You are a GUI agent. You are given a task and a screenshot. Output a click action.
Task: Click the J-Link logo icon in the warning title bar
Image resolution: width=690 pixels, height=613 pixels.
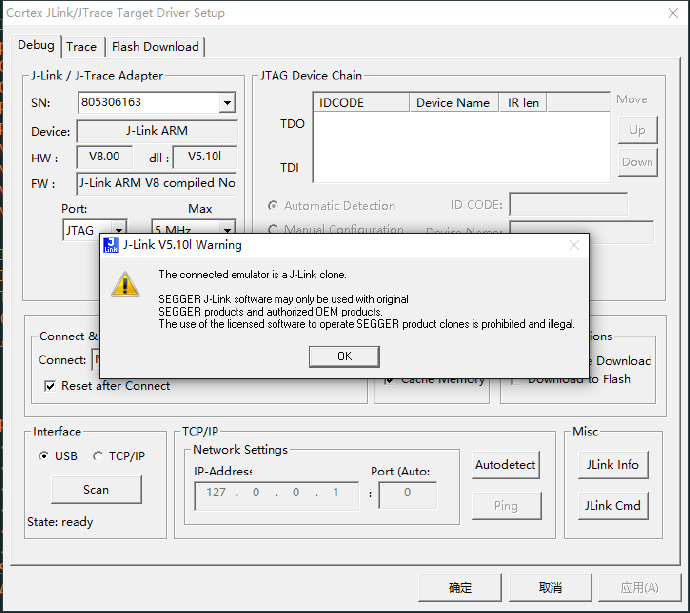point(111,245)
